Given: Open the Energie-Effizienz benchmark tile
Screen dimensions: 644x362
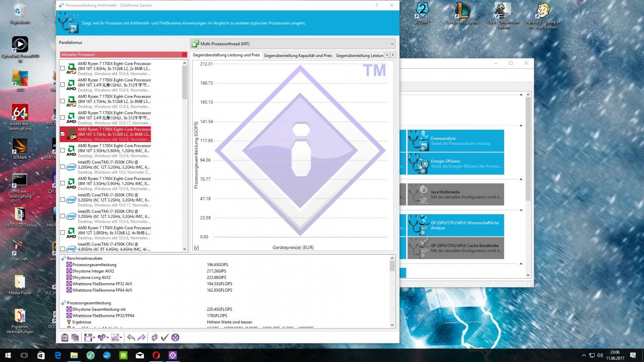Looking at the screenshot, I should (x=455, y=163).
